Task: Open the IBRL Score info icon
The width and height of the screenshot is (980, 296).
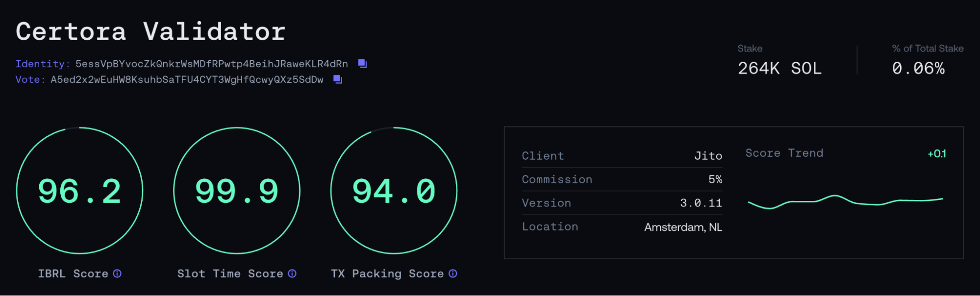Action: (x=117, y=273)
